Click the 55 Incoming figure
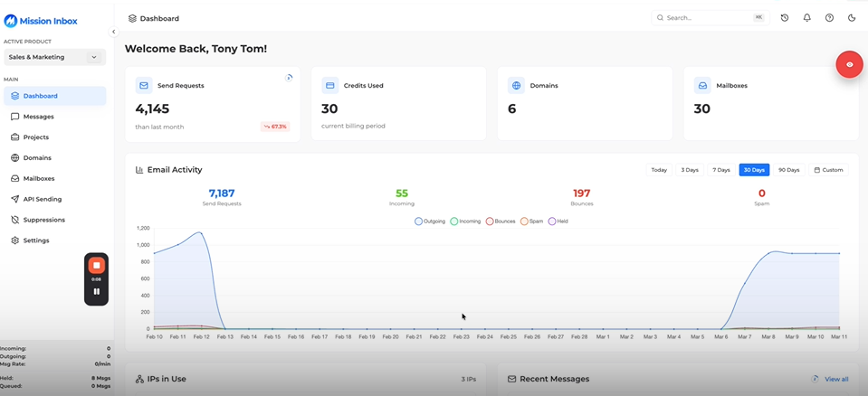 tap(402, 193)
